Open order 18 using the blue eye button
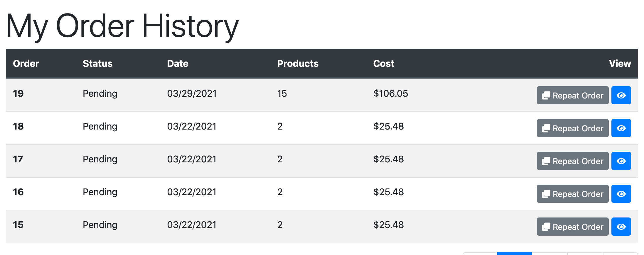The image size is (644, 255). pyautogui.click(x=621, y=128)
